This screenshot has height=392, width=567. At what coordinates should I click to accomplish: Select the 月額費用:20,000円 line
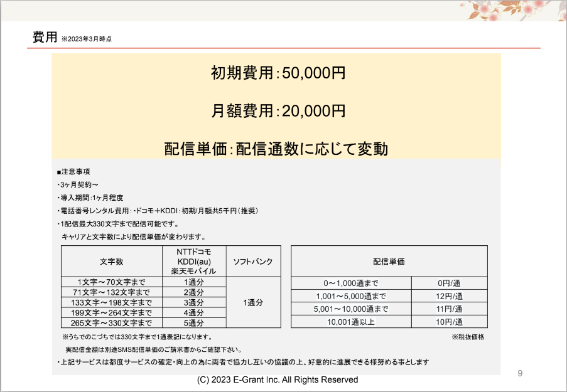[278, 111]
